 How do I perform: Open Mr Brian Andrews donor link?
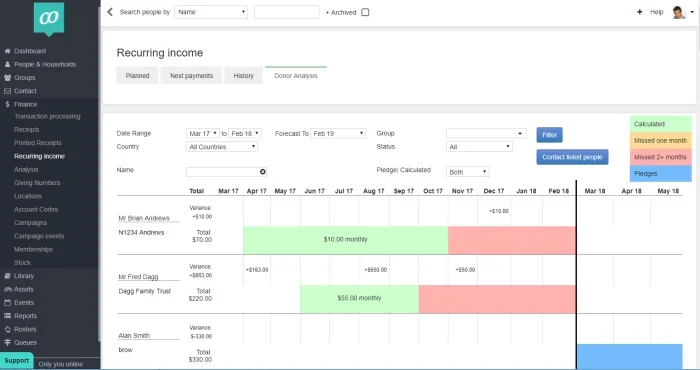(144, 218)
